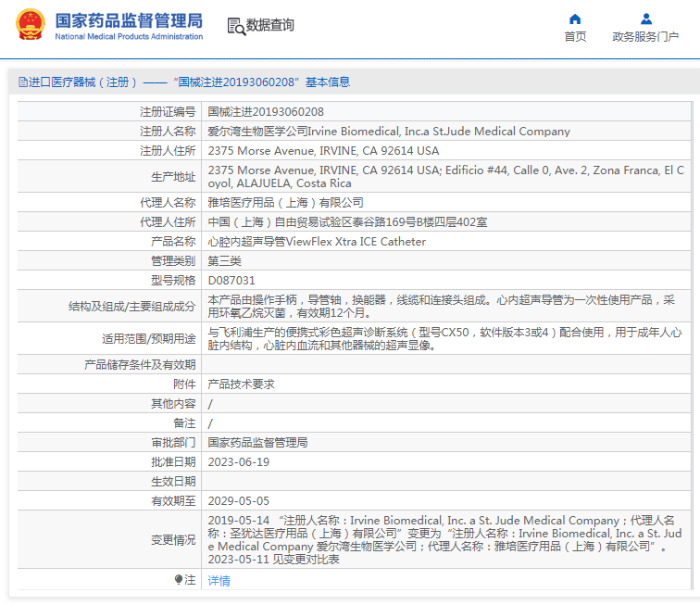Click National Medical Products Administration subtitle

coord(129,37)
